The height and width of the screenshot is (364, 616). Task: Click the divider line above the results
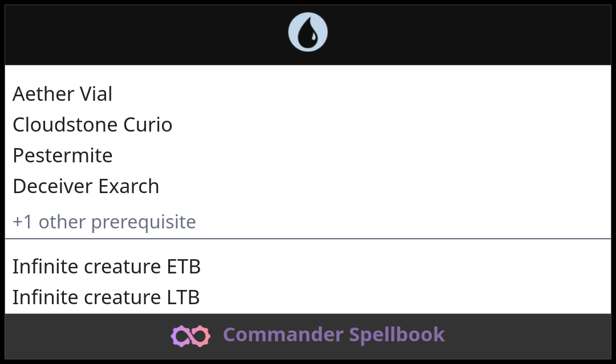click(307, 239)
